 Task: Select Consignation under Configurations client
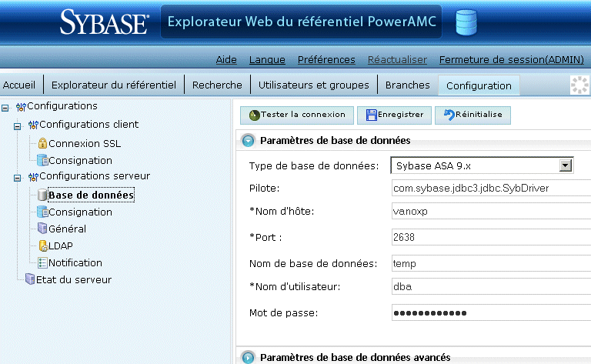point(80,161)
